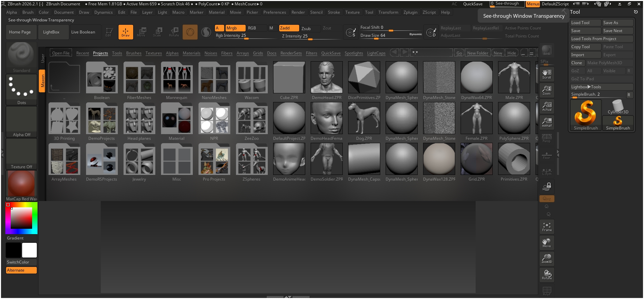644x299 pixels.
Task: Toggle Mrgb painting mode
Action: click(235, 28)
